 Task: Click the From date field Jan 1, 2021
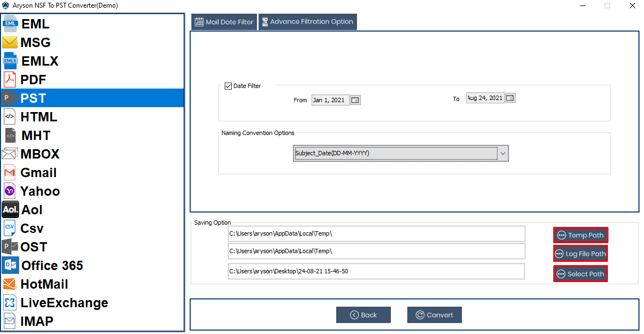click(x=331, y=100)
